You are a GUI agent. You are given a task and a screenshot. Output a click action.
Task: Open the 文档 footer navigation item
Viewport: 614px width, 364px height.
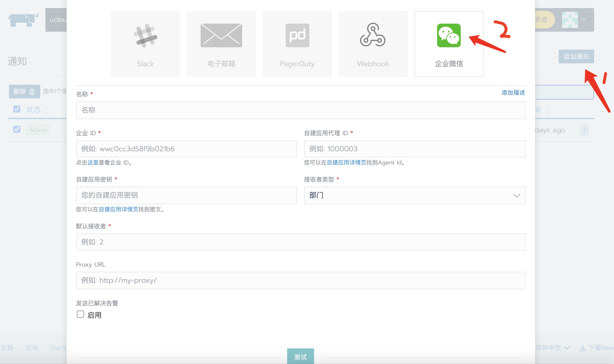click(x=7, y=347)
